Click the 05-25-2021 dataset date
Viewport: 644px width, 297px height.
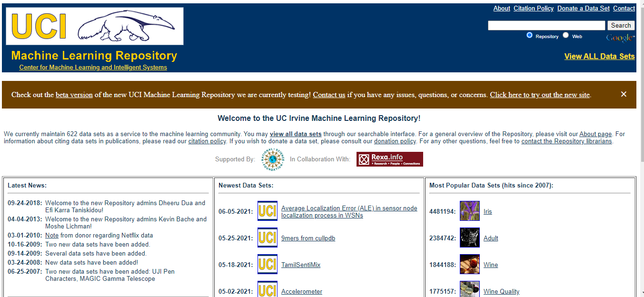pos(236,238)
